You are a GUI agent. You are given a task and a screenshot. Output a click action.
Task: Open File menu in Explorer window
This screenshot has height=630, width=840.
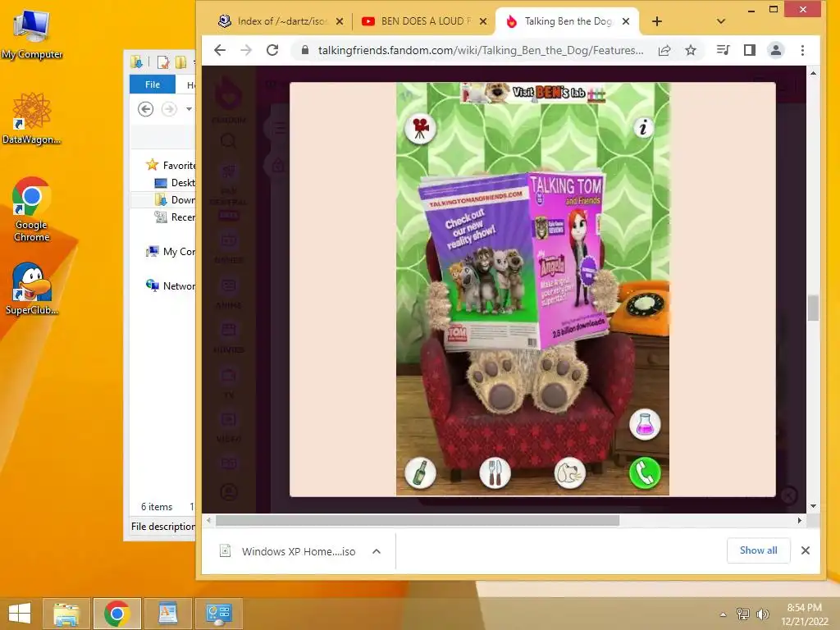coord(152,84)
